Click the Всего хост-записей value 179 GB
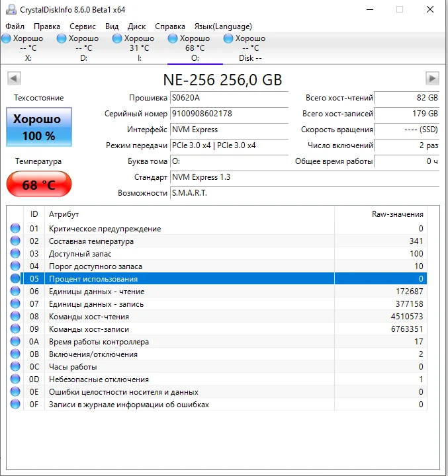Viewport: 448px width, 476px height. click(x=407, y=114)
